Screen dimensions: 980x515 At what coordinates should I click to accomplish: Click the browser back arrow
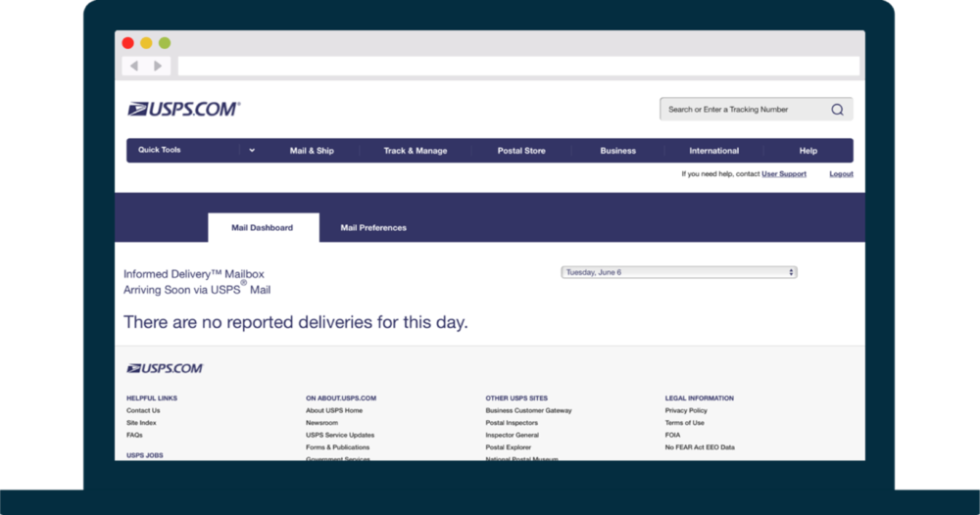(134, 66)
